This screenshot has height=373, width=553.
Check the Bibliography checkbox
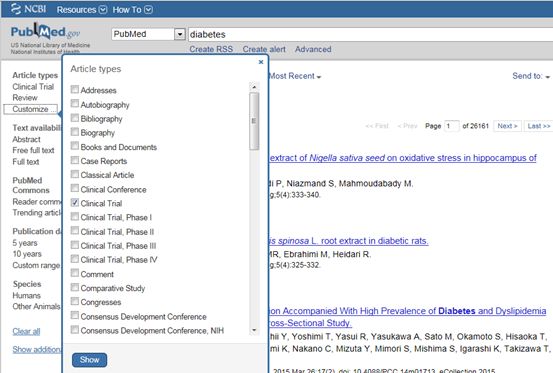click(x=74, y=118)
